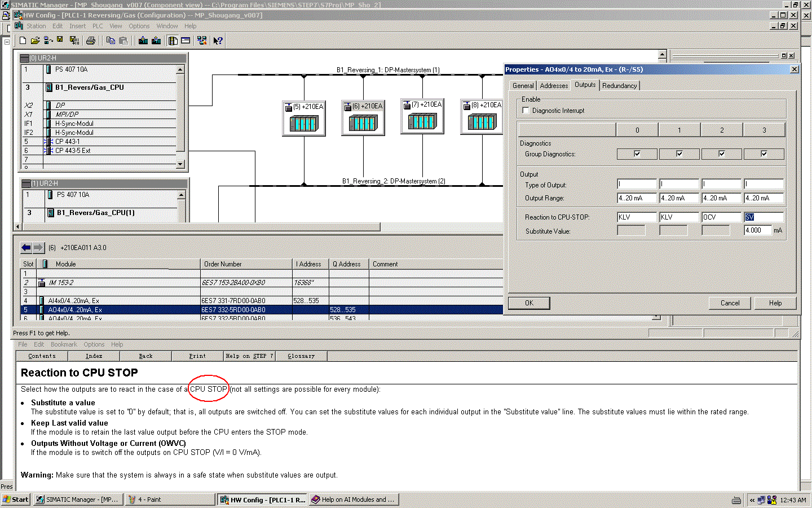Click the Contents button in help window
The image size is (812, 508).
42,356
